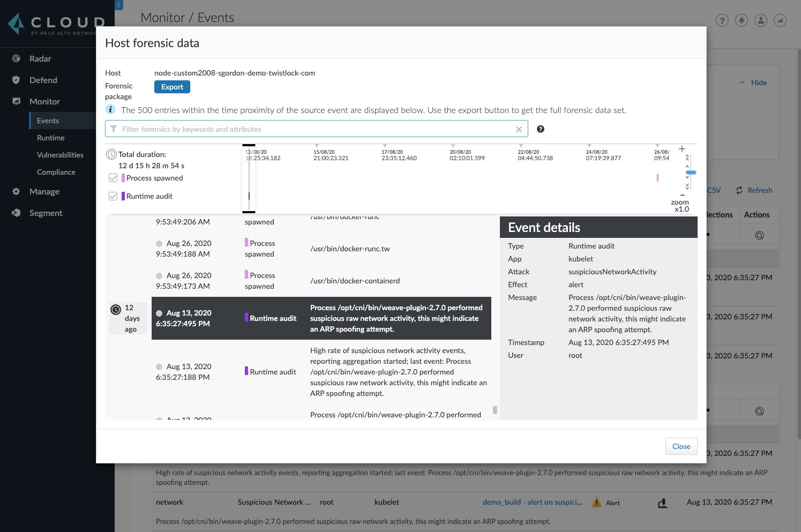The height and width of the screenshot is (532, 801).
Task: Clear the forensics filter with X
Action: pyautogui.click(x=519, y=129)
